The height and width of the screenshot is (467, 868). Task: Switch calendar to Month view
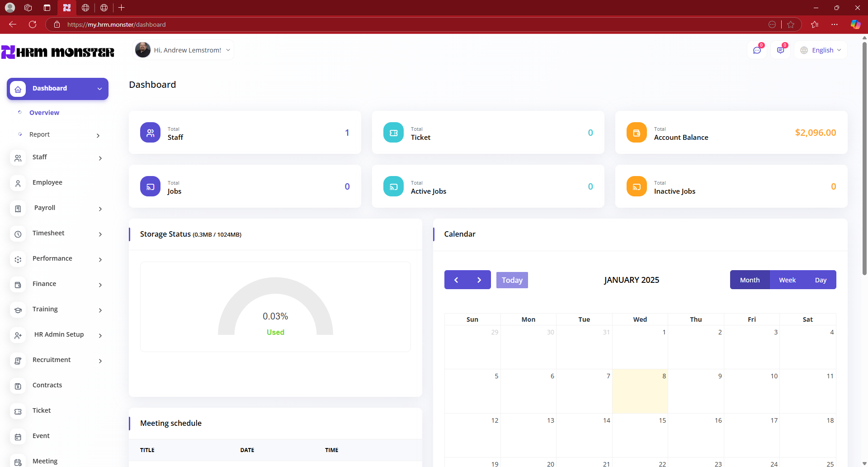pos(750,280)
